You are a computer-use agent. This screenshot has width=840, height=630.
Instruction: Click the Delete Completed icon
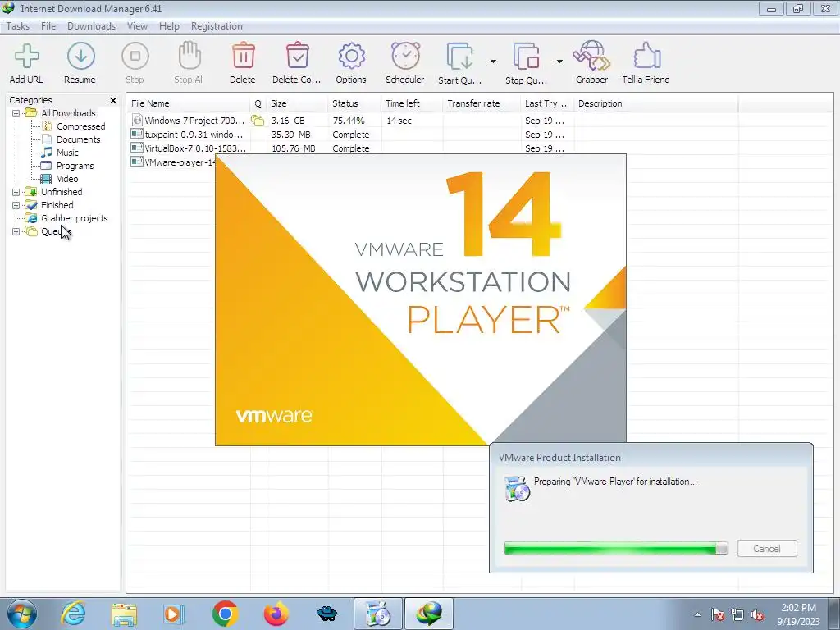297,56
